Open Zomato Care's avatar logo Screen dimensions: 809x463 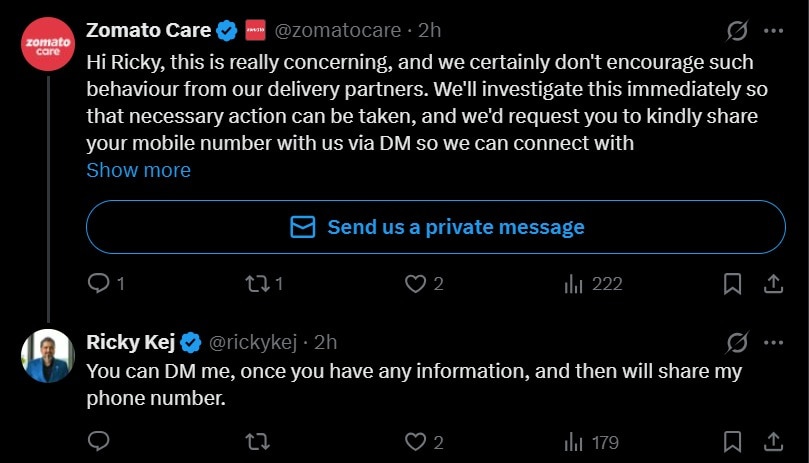click(x=48, y=44)
